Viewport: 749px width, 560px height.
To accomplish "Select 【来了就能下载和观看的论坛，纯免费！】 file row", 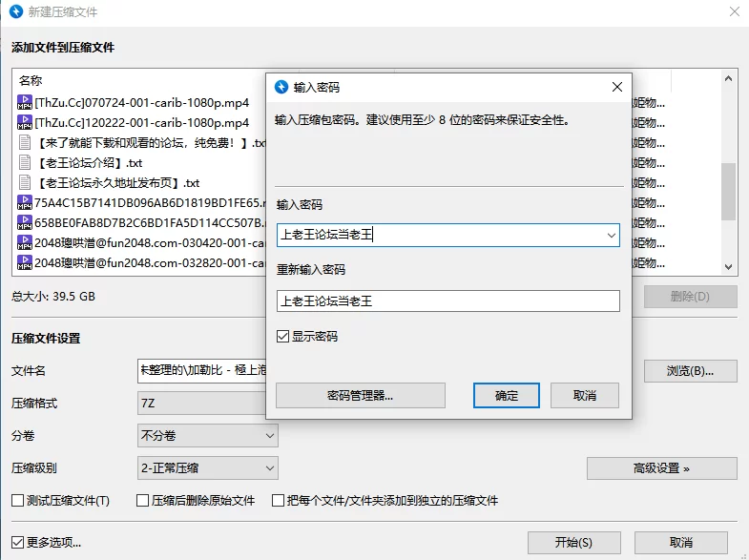I will click(x=141, y=143).
